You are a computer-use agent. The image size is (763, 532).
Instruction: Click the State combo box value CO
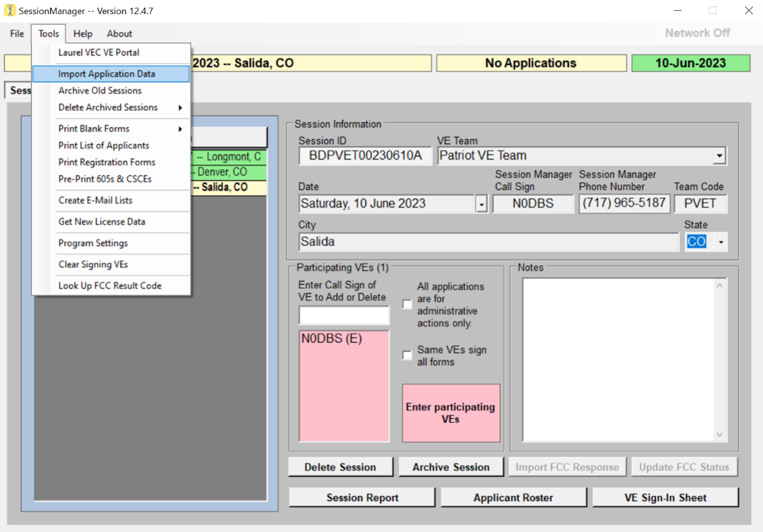[x=696, y=242]
